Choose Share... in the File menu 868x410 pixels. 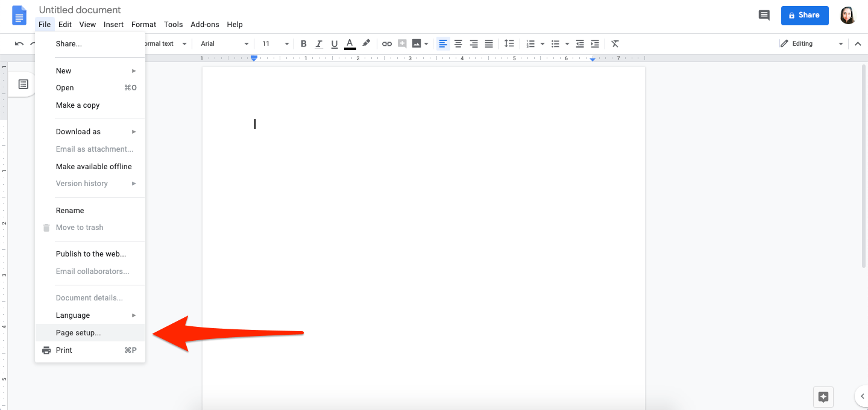pyautogui.click(x=90, y=44)
